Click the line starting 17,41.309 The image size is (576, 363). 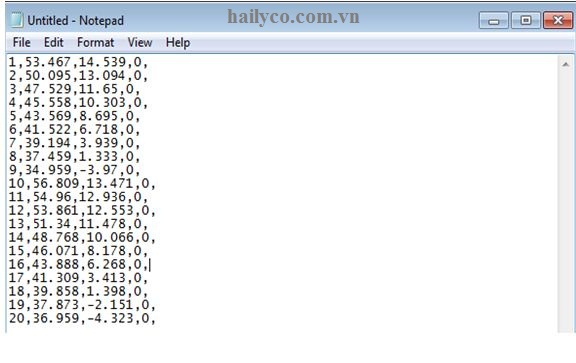[x=78, y=278]
